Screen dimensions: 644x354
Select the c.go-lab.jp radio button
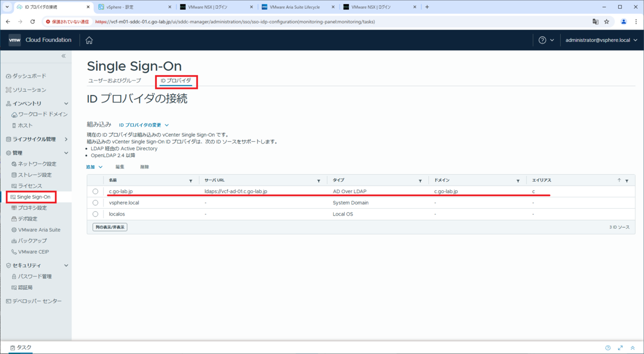pyautogui.click(x=95, y=191)
